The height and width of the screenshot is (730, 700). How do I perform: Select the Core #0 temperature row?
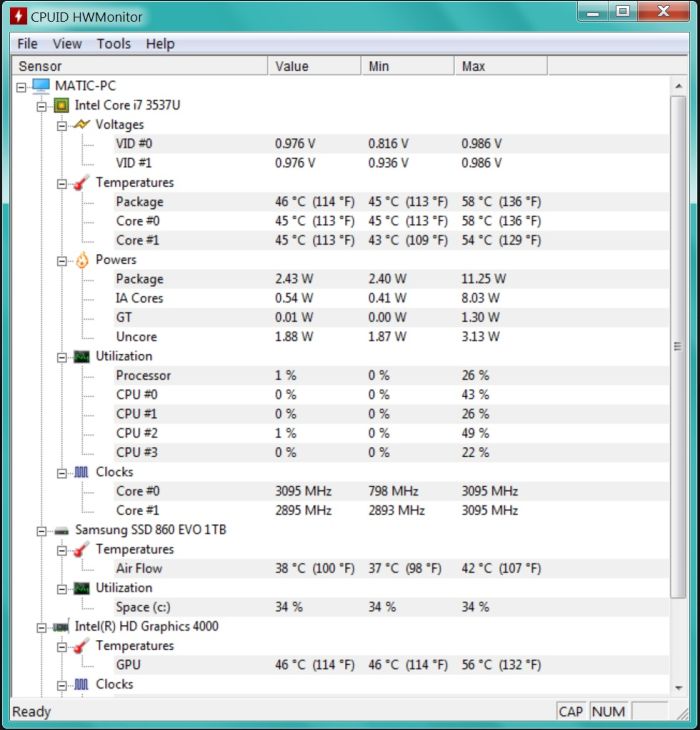[x=391, y=221]
